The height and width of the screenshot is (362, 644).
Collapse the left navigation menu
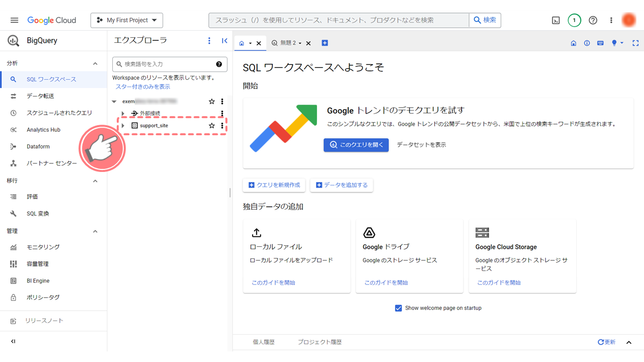14,341
